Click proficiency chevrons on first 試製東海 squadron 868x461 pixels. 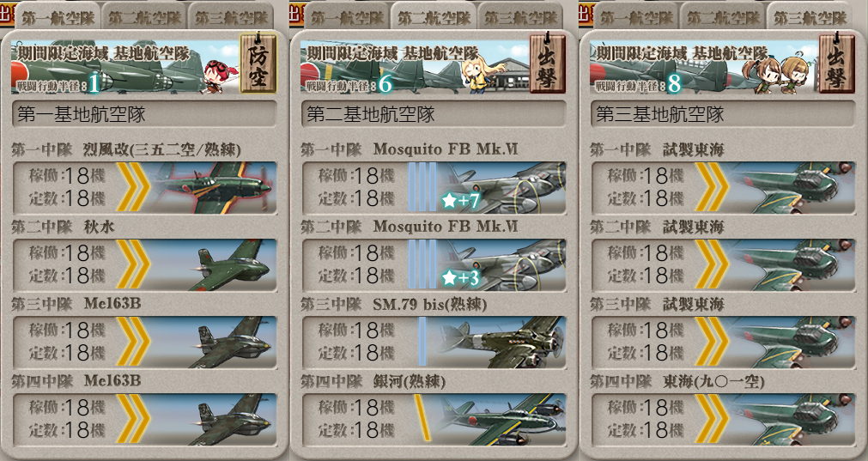click(x=712, y=187)
